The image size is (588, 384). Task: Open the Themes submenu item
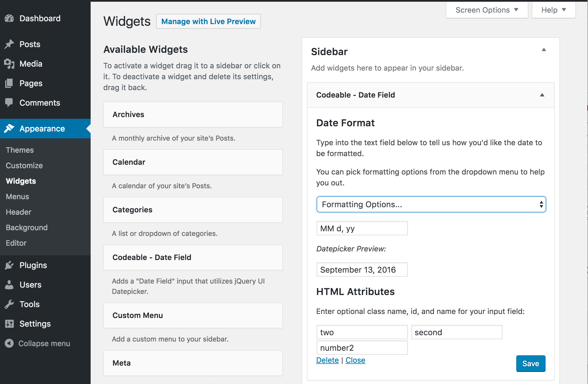(20, 150)
